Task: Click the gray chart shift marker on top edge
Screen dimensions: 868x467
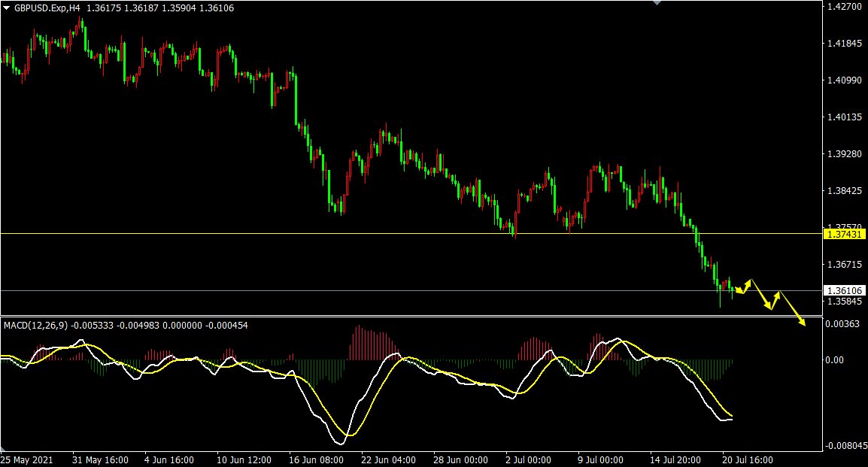Action: pos(657,3)
